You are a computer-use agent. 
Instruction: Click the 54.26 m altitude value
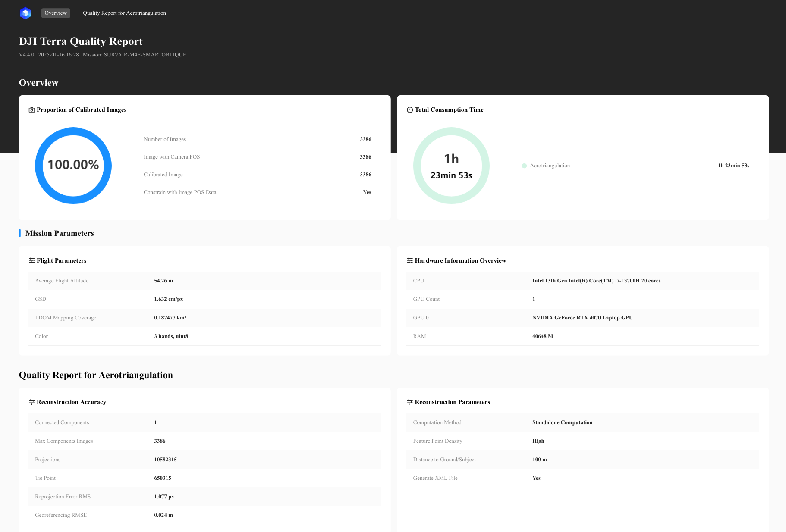pos(163,281)
